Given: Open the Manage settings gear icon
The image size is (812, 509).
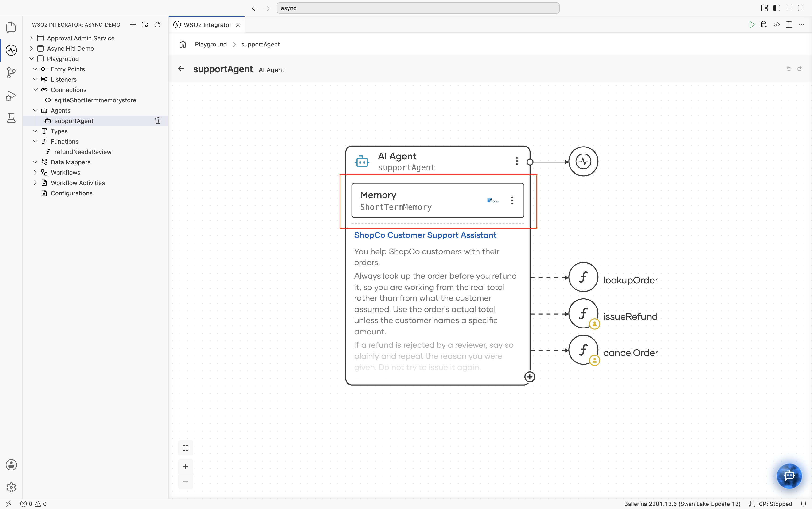Looking at the screenshot, I should 11,487.
